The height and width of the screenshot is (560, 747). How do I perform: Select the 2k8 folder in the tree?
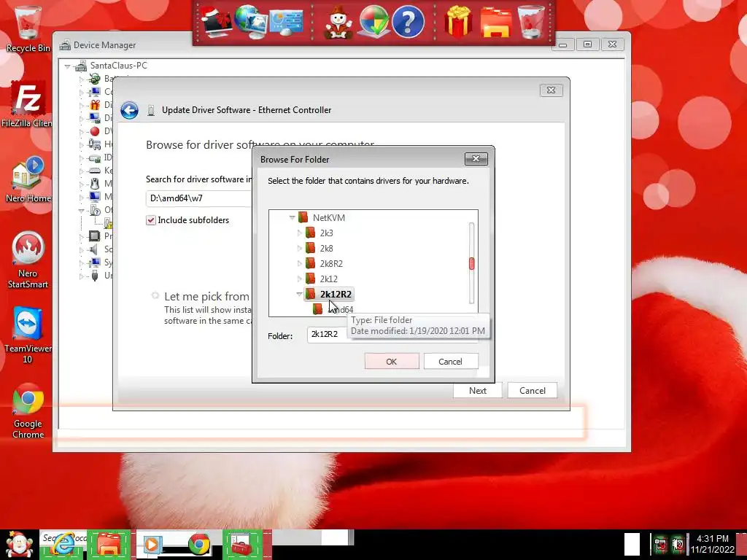pos(326,248)
